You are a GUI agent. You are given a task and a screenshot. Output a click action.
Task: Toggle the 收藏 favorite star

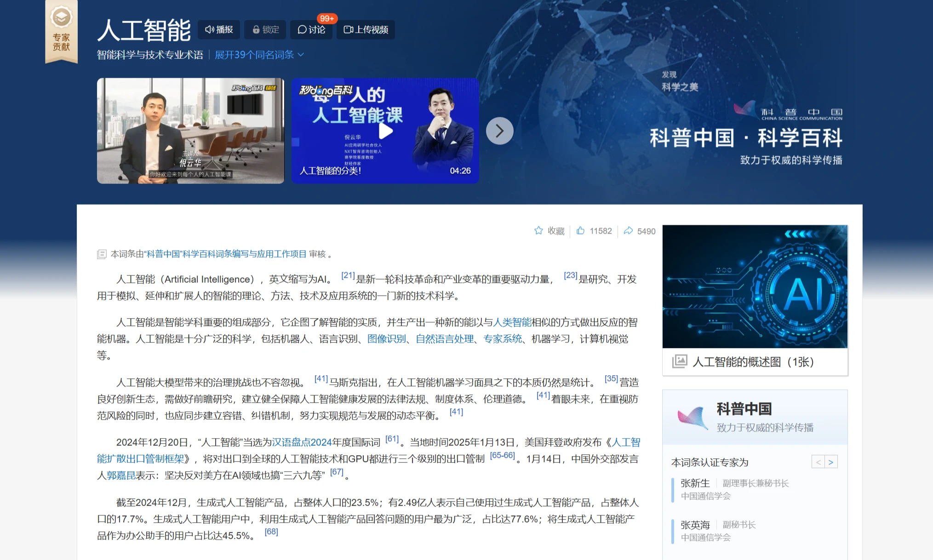[x=538, y=231]
